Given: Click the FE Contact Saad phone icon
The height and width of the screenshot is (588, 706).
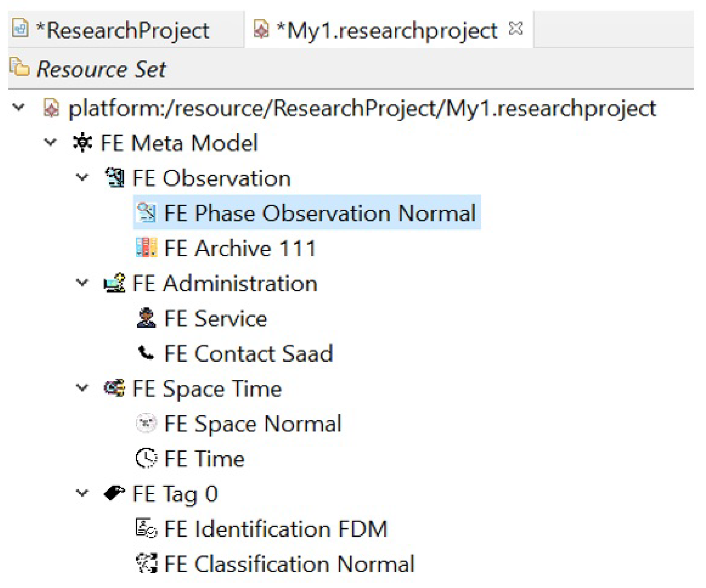Looking at the screenshot, I should click(x=146, y=353).
